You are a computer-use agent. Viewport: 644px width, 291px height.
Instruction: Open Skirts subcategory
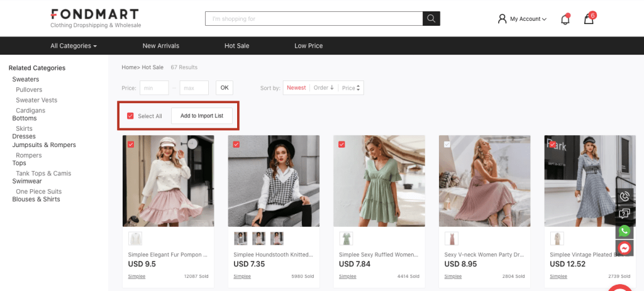(x=24, y=128)
